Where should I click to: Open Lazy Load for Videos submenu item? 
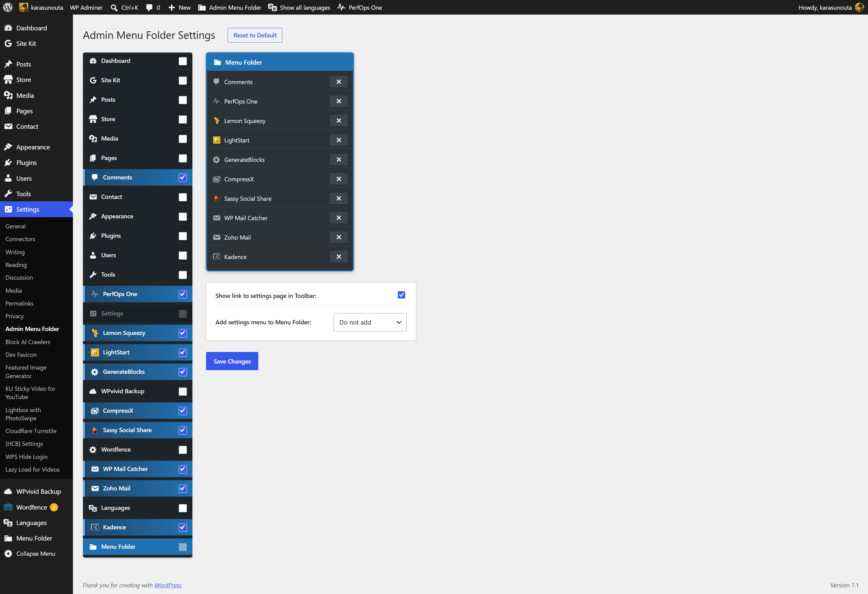pyautogui.click(x=33, y=469)
